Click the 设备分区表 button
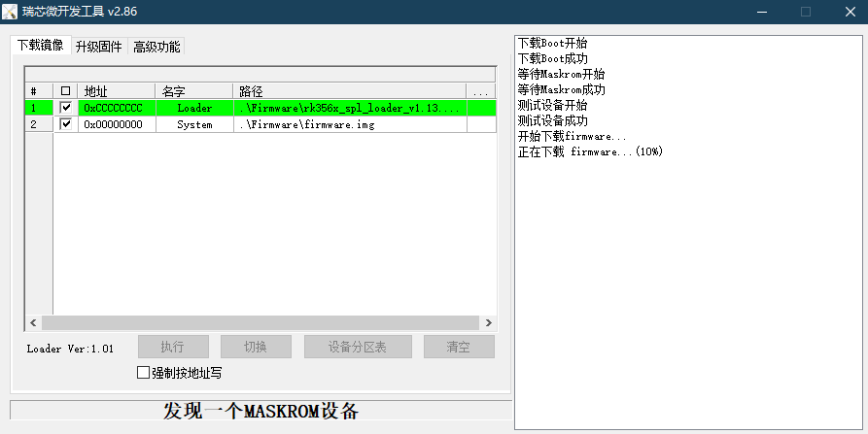Viewport: 868px width, 434px height. [358, 347]
